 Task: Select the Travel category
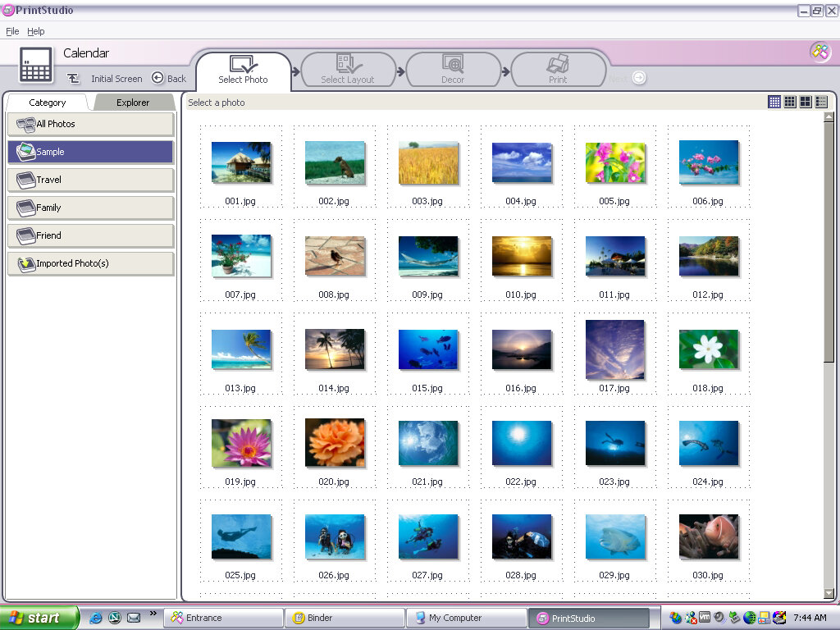click(x=90, y=180)
